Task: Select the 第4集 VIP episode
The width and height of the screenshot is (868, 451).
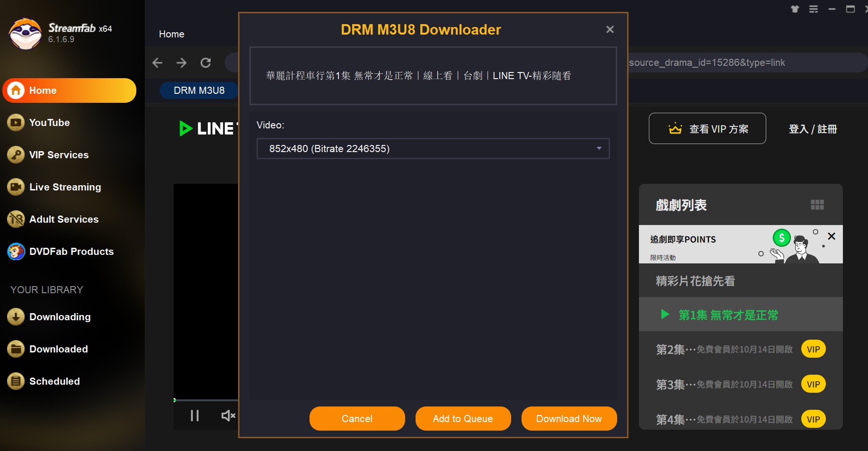Action: [x=741, y=419]
